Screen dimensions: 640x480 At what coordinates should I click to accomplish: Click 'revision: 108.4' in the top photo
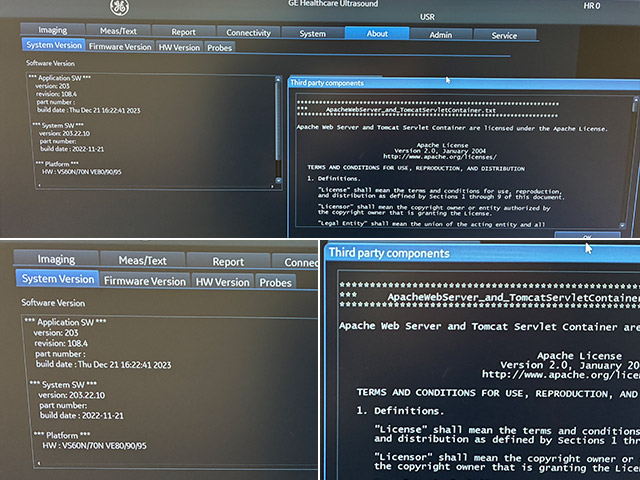coord(56,94)
